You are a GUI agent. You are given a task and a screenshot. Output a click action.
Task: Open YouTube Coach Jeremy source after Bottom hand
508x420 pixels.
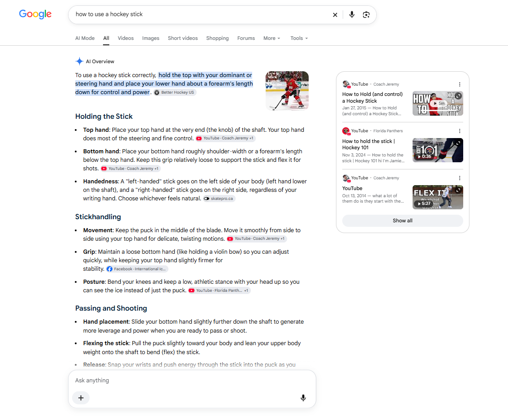130,169
